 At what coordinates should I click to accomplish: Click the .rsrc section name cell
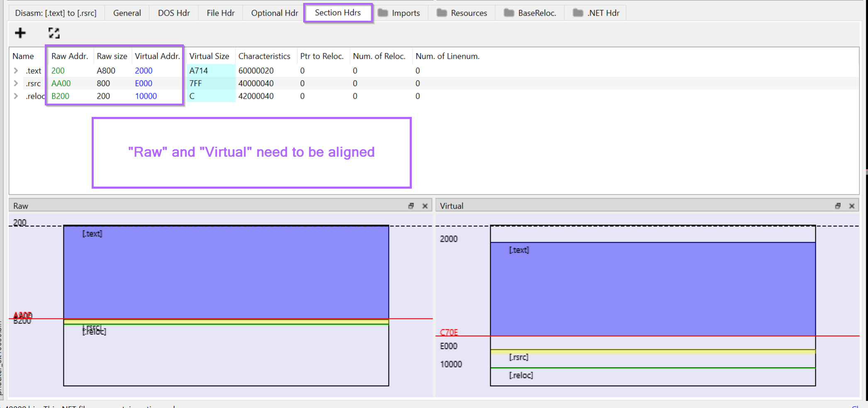[33, 83]
